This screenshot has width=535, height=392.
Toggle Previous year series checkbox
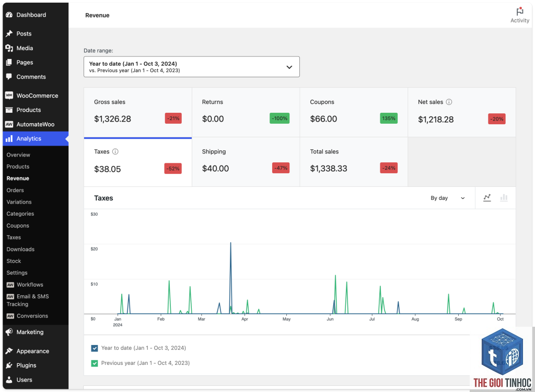point(95,363)
